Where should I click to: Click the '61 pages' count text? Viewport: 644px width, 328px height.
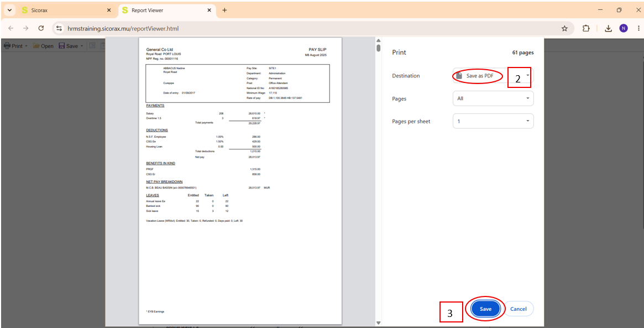tap(523, 53)
